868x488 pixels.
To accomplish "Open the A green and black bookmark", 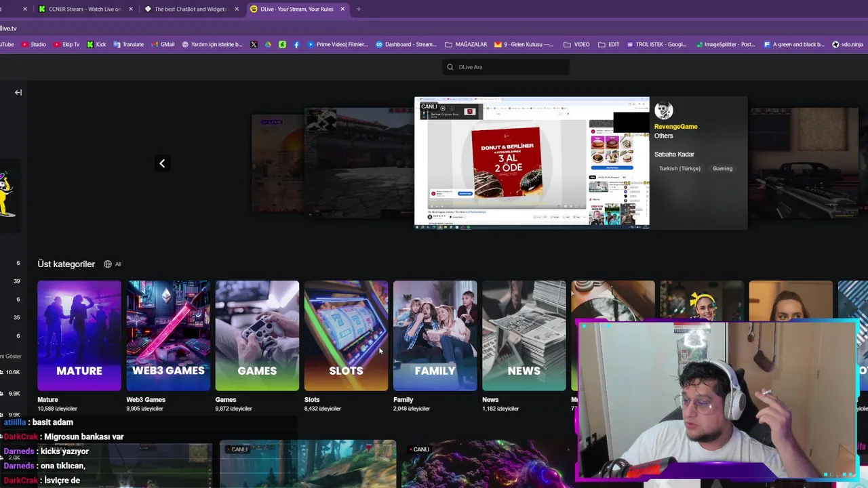I will 794,44.
